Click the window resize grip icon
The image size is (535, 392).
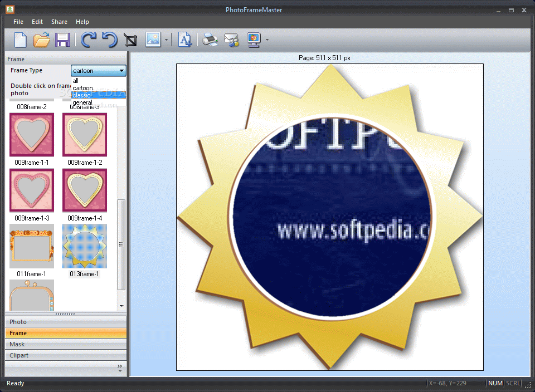pos(528,385)
